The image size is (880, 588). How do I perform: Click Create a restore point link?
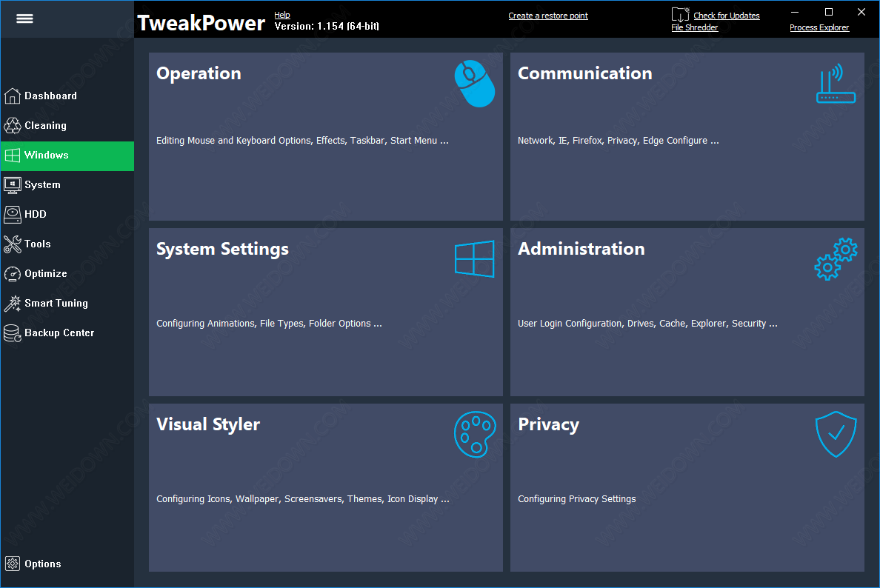pyautogui.click(x=548, y=16)
